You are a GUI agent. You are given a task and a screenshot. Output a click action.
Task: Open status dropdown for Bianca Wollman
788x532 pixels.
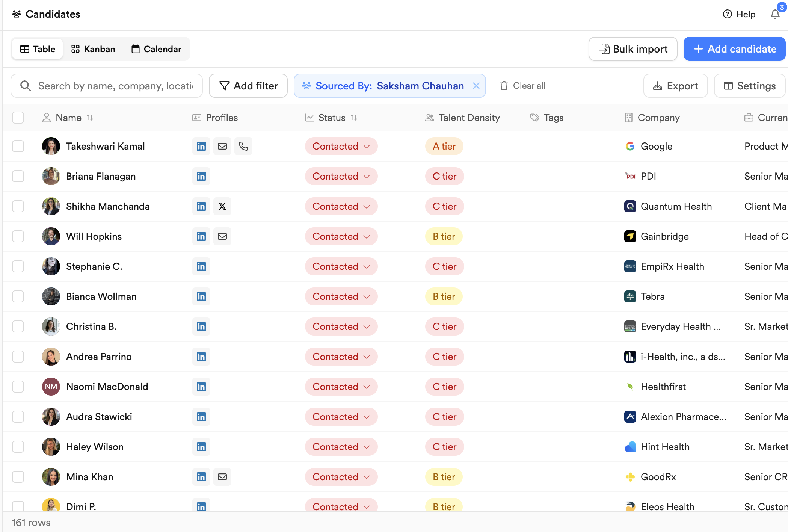click(341, 296)
